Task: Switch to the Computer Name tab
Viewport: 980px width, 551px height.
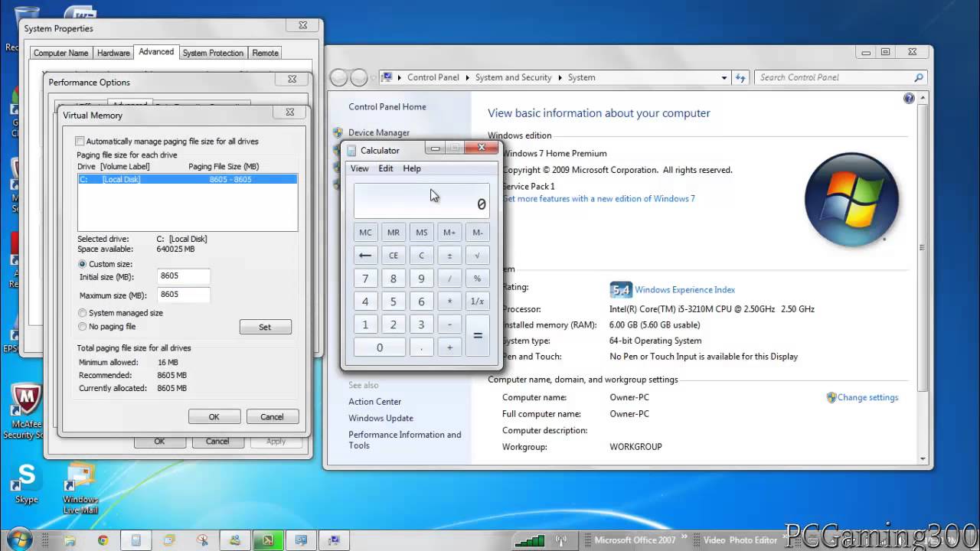Action: pyautogui.click(x=60, y=53)
